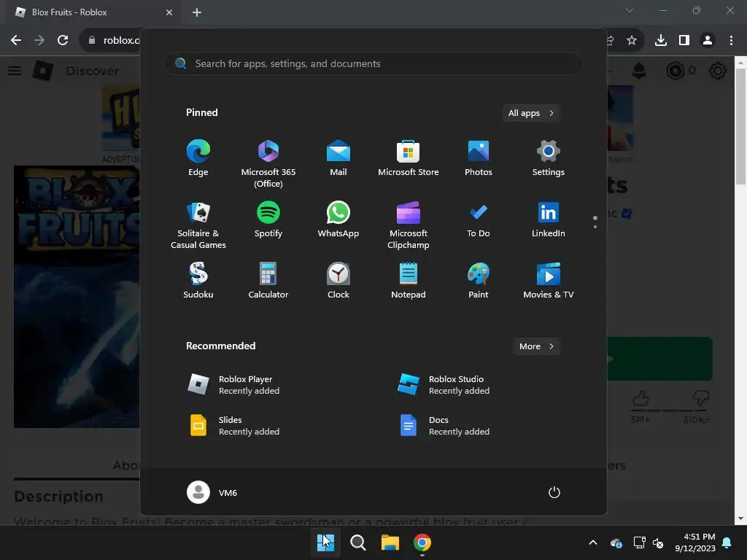The image size is (747, 560).
Task: Launch Calculator
Action: pos(268,281)
